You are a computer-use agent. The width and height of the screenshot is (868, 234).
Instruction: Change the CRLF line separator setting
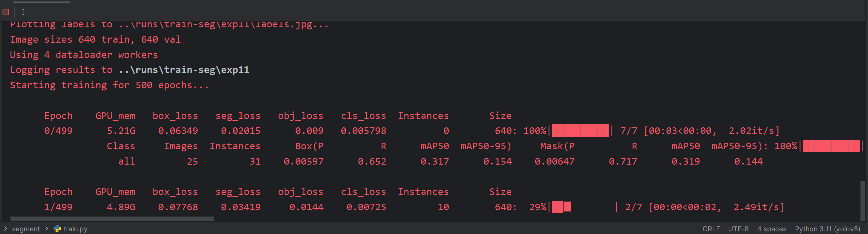pos(711,229)
